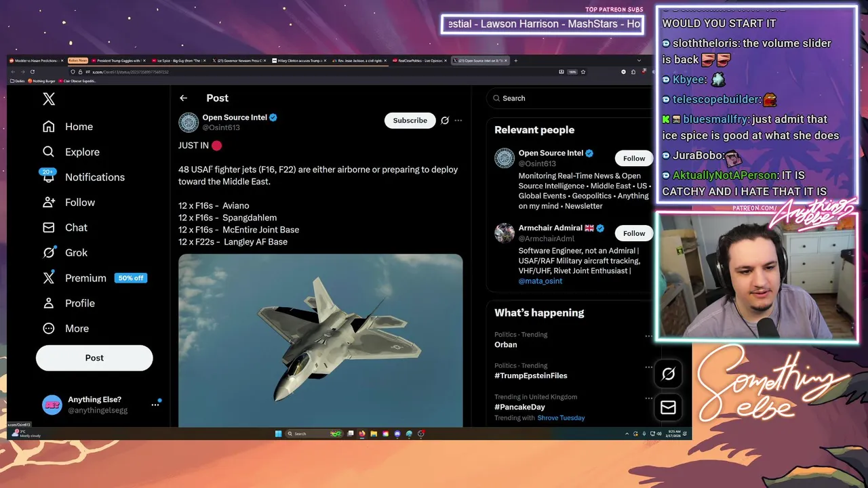The image size is (868, 488).
Task: Open Discord from the taskbar
Action: tap(397, 434)
